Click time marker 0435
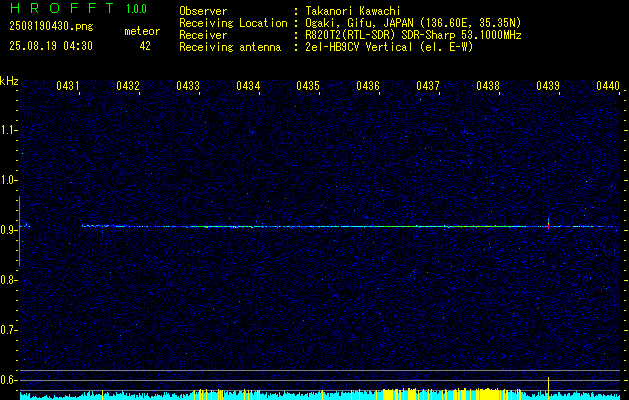The width and height of the screenshot is (629, 400). pos(308,86)
